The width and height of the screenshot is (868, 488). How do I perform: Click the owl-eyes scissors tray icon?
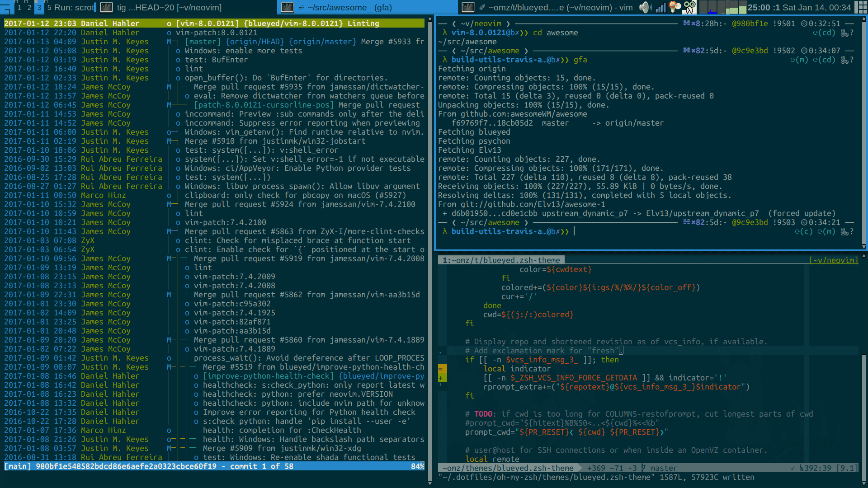tap(689, 7)
